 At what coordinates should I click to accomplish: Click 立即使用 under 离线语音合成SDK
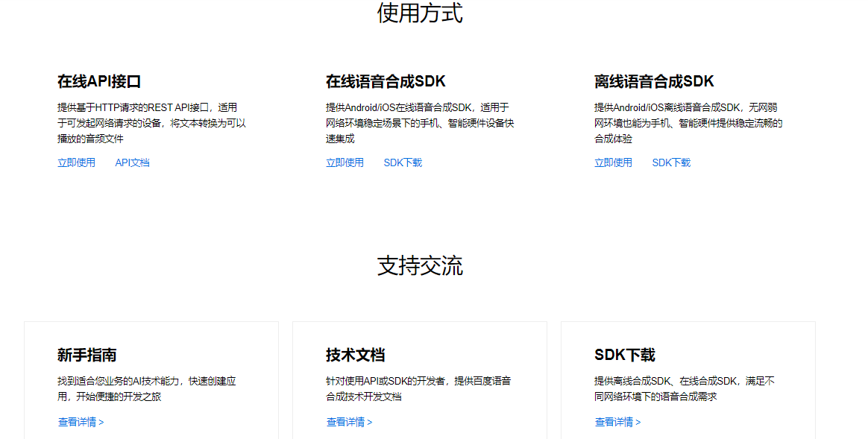[614, 162]
